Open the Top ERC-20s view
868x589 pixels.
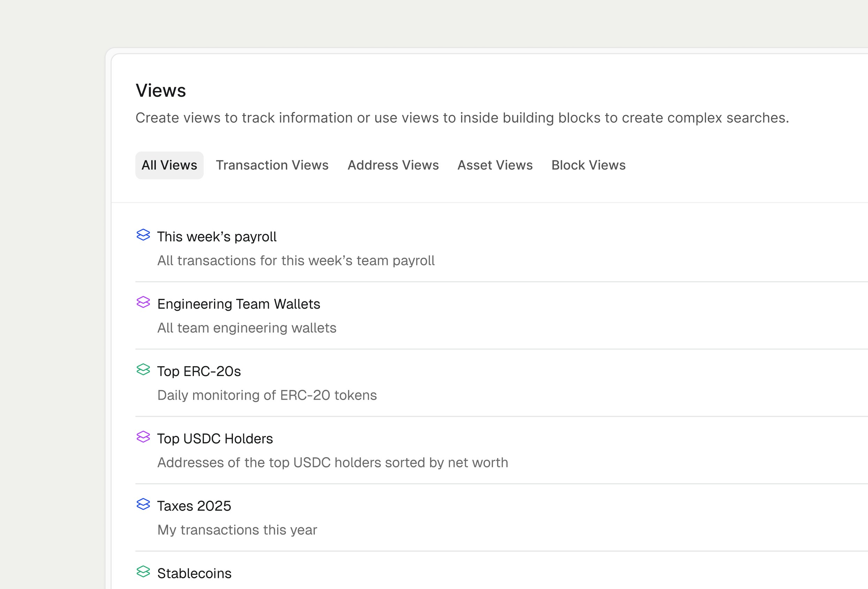199,371
